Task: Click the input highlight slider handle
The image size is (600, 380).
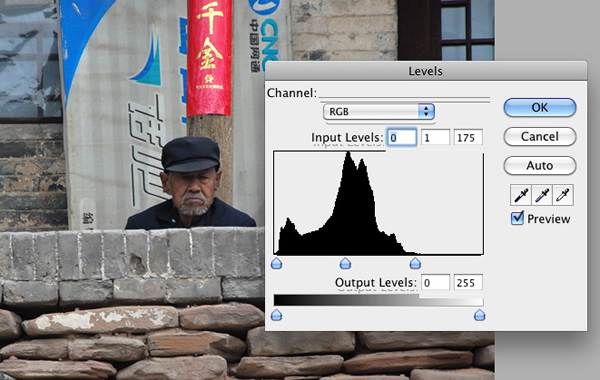Action: coord(415,263)
